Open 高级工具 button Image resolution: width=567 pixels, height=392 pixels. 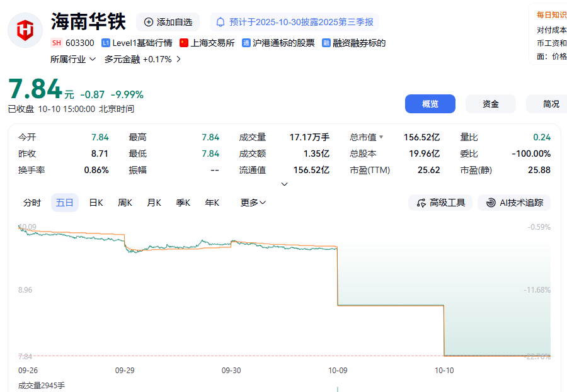[x=440, y=203]
